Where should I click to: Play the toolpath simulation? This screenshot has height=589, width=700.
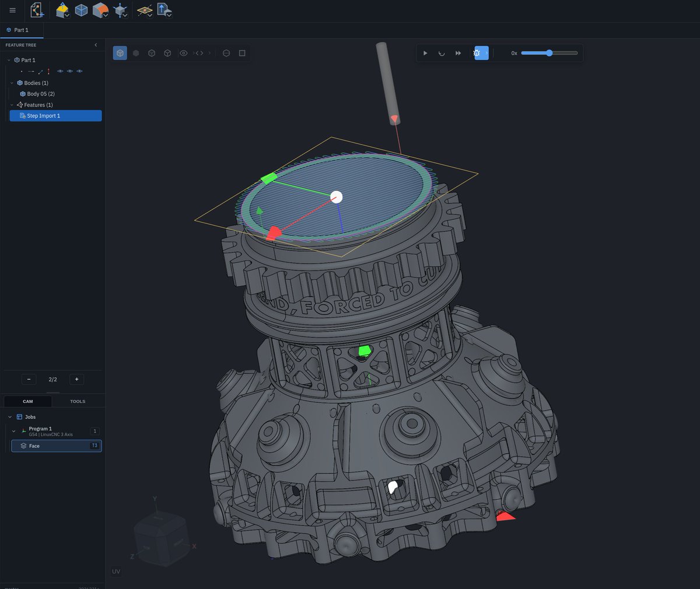pyautogui.click(x=425, y=53)
